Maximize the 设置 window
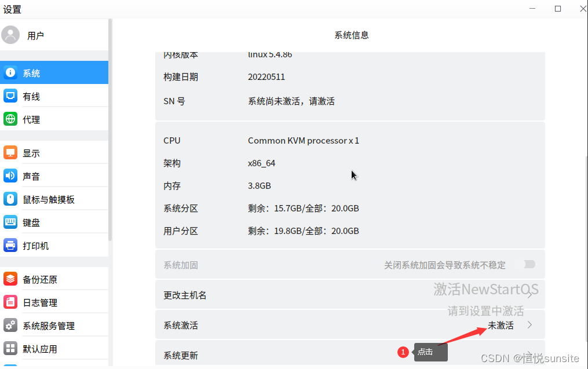588x369 pixels. [x=558, y=9]
